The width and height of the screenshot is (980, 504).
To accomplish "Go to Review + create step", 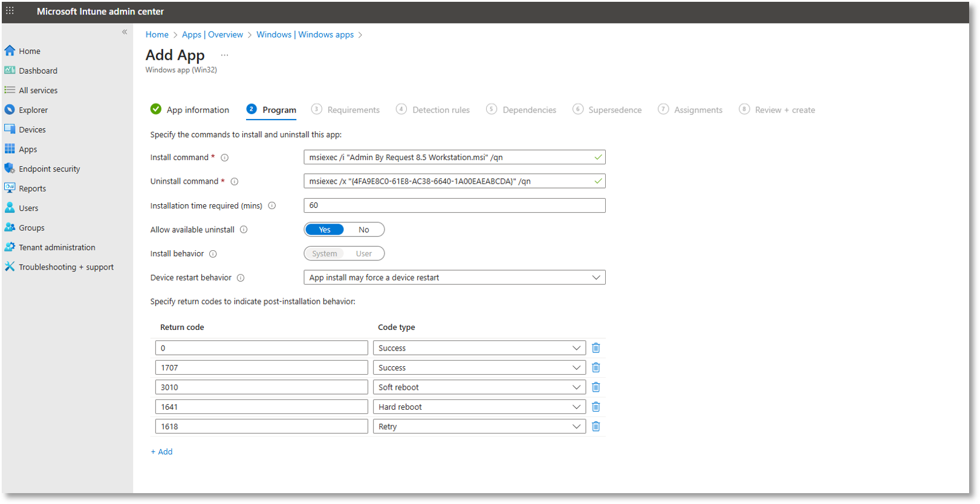I will 777,109.
